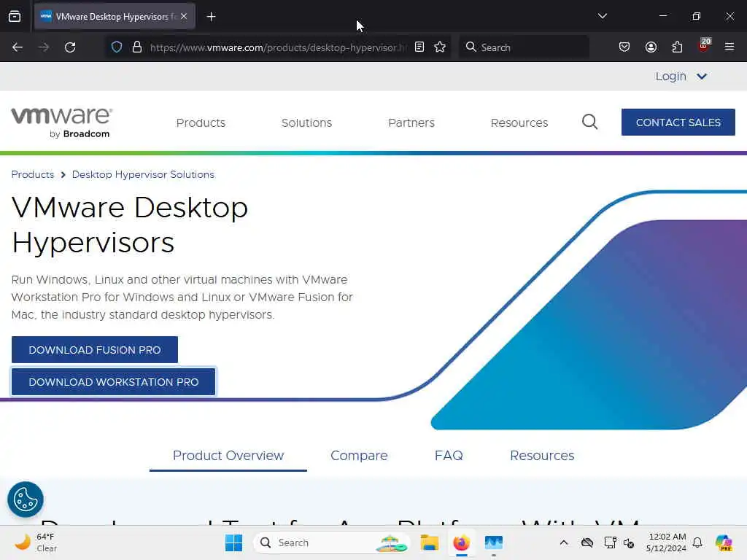
Task: Show hidden system tray icons
Action: [x=564, y=542]
